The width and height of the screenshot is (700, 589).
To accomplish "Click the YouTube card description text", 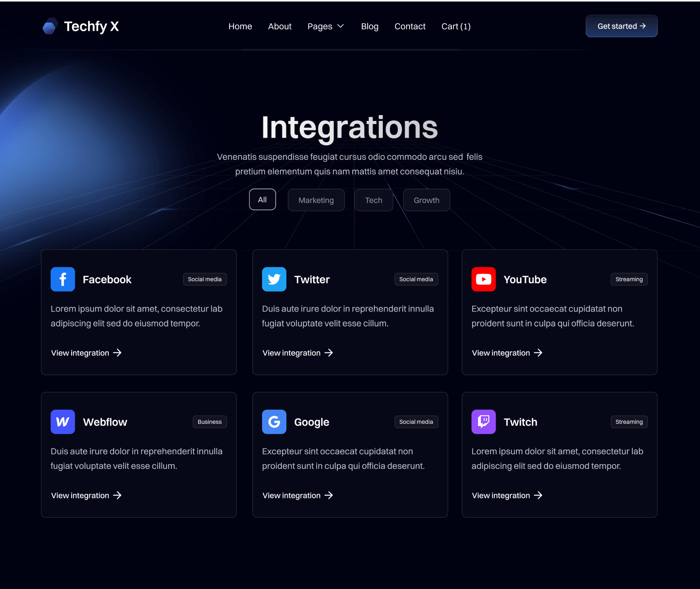I will tap(553, 316).
